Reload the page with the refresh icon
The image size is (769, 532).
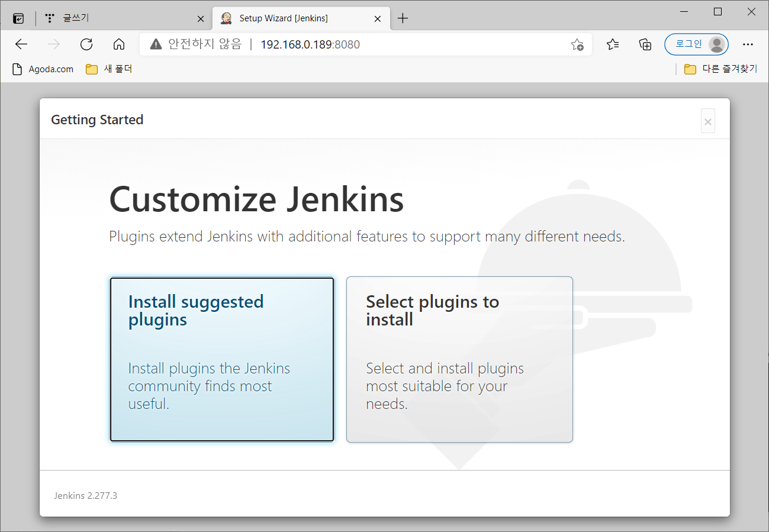point(86,44)
